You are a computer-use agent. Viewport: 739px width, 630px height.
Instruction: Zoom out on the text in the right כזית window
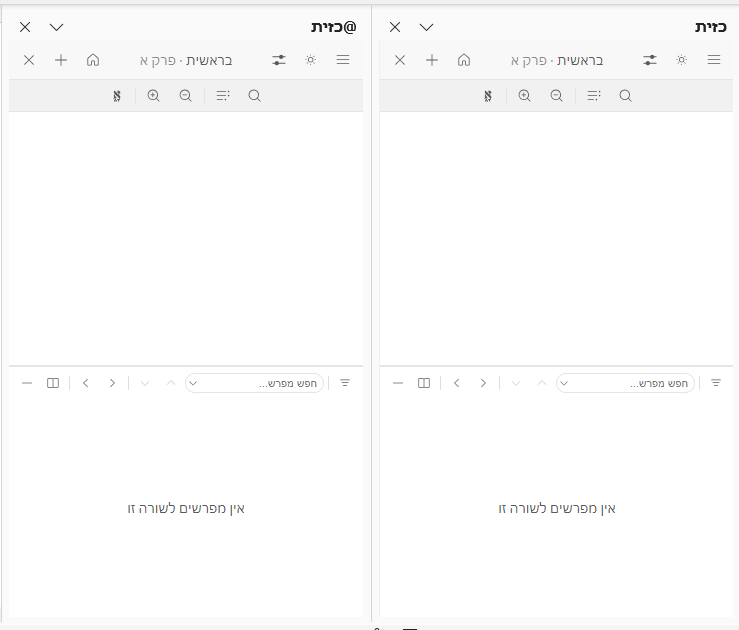pyautogui.click(x=556, y=96)
